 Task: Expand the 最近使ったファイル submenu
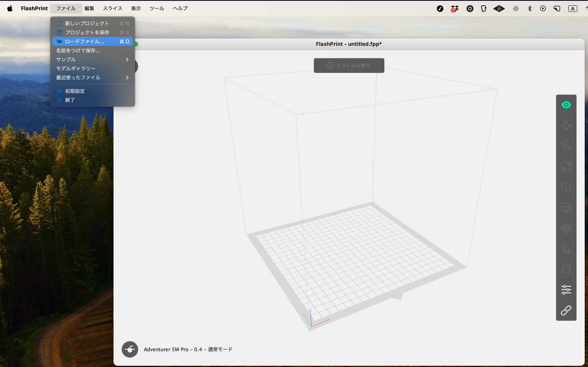point(93,77)
